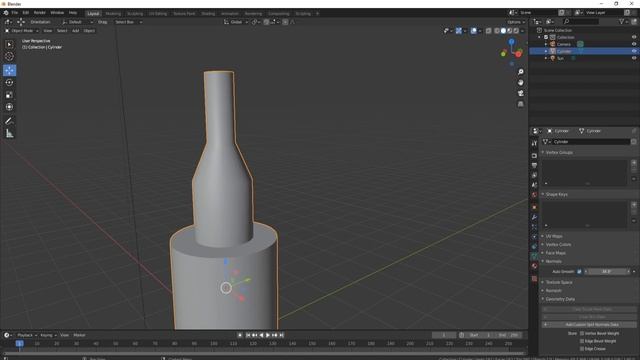
Task: Open the Modifier wrench properties tab
Action: (534, 217)
